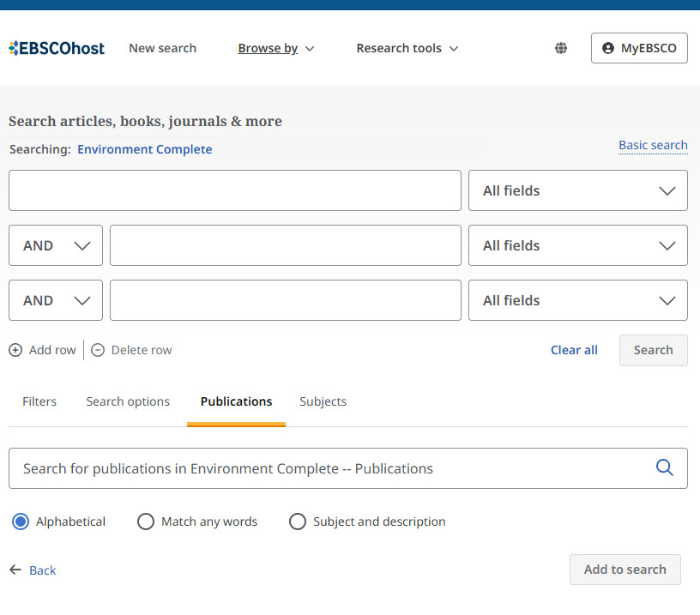Expand the Research tools menu
The image size is (700, 615).
[x=407, y=48]
